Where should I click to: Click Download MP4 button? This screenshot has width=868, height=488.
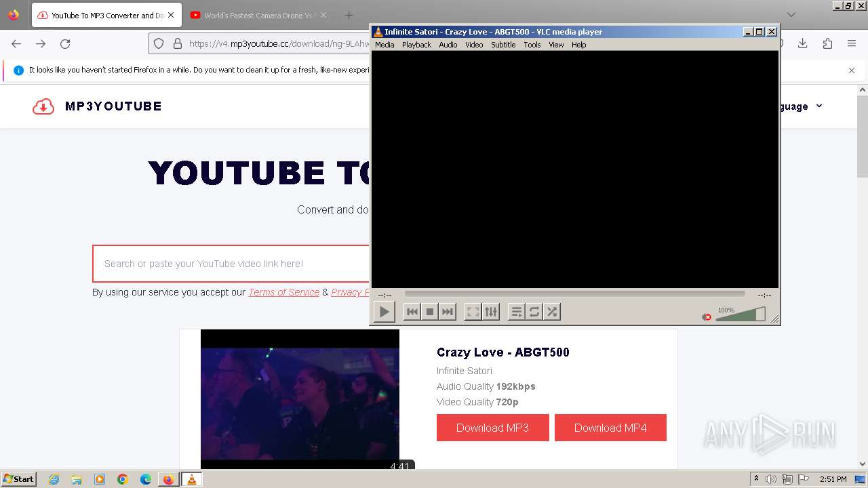[610, 428]
